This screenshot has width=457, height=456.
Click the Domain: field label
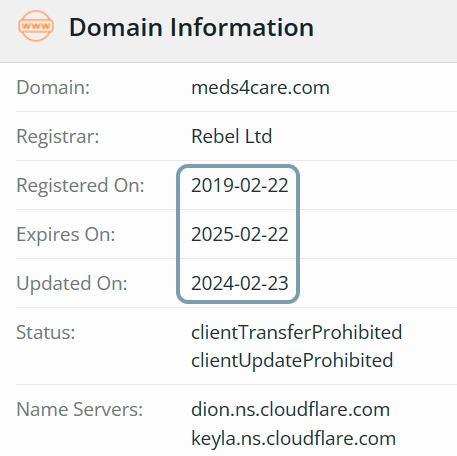pyautogui.click(x=53, y=88)
